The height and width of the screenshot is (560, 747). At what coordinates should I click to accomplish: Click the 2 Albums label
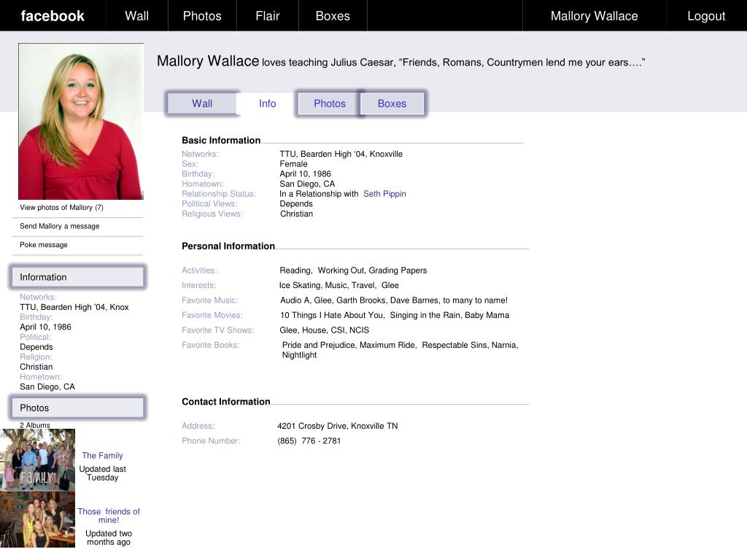pos(35,425)
